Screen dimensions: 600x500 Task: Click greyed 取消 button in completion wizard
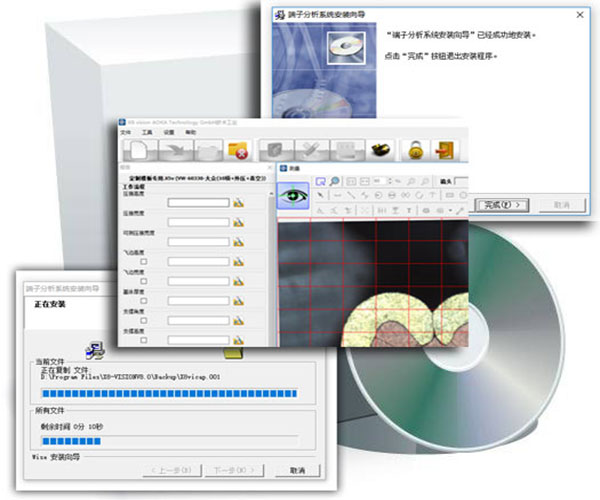(x=562, y=205)
